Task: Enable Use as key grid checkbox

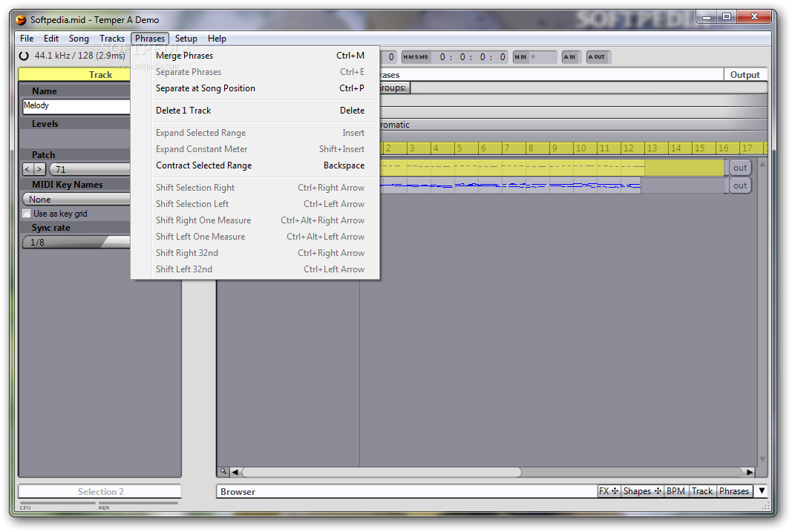Action: point(26,214)
